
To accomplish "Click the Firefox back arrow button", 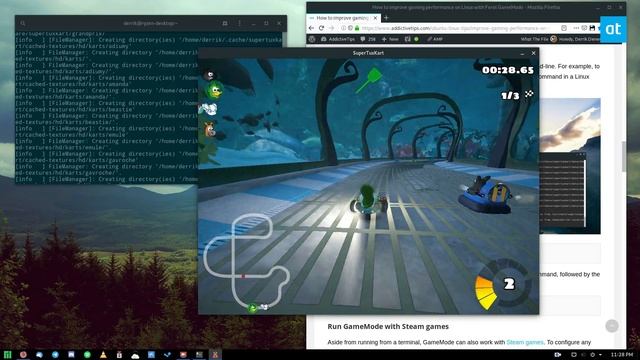I will (x=311, y=28).
